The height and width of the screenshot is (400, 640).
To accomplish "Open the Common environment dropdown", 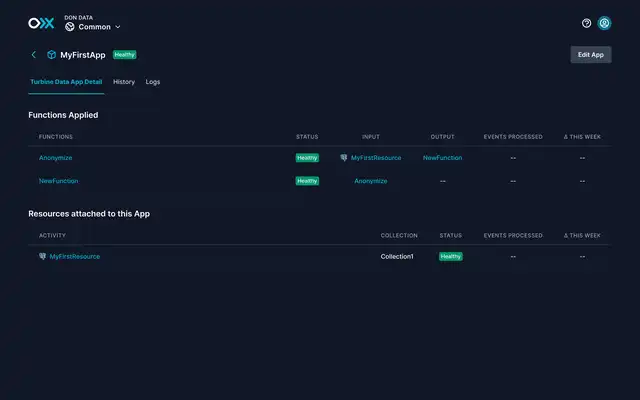I will [x=93, y=27].
